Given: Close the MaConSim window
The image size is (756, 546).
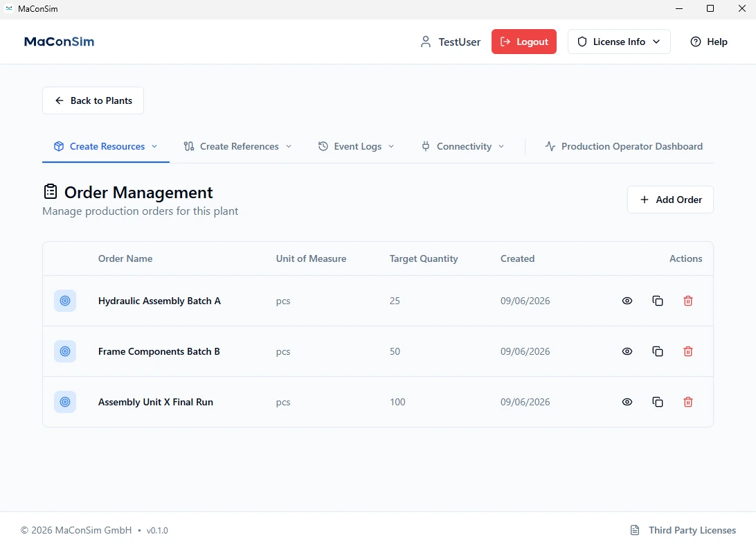Looking at the screenshot, I should click(x=741, y=9).
